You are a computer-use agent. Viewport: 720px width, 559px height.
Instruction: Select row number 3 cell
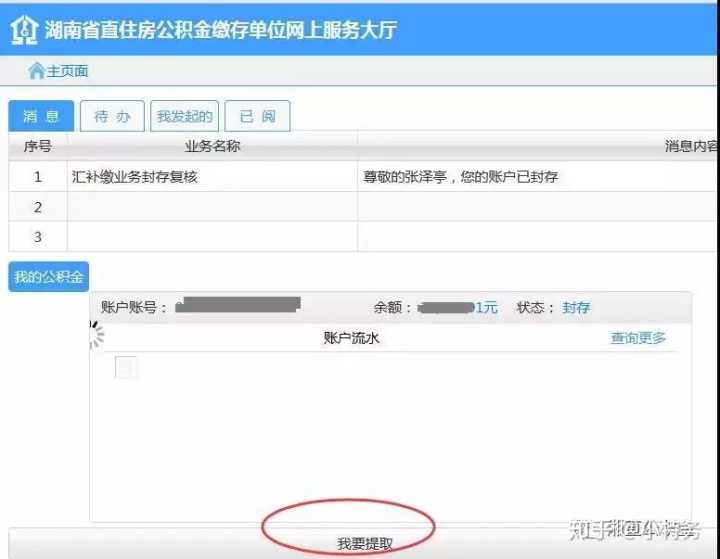(38, 237)
